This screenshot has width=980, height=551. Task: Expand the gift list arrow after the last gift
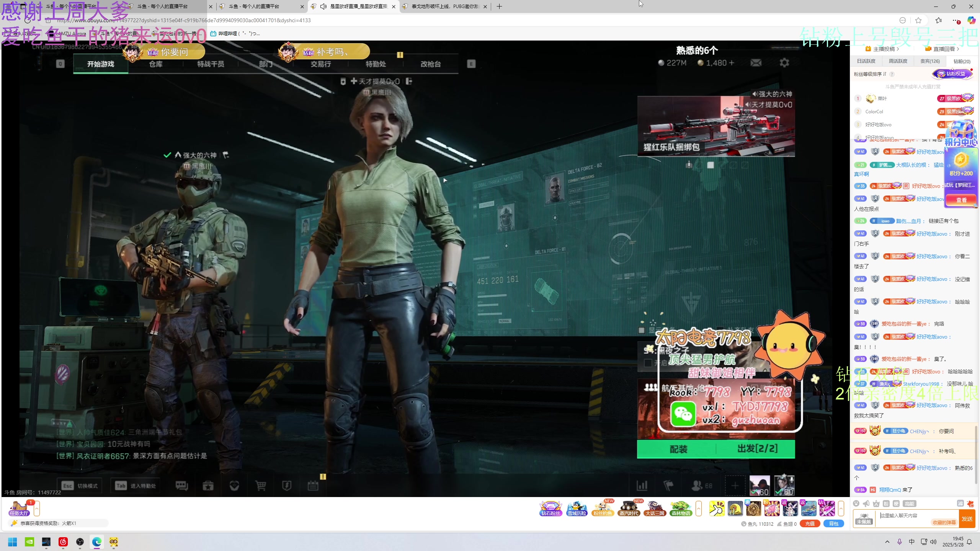[841, 509]
